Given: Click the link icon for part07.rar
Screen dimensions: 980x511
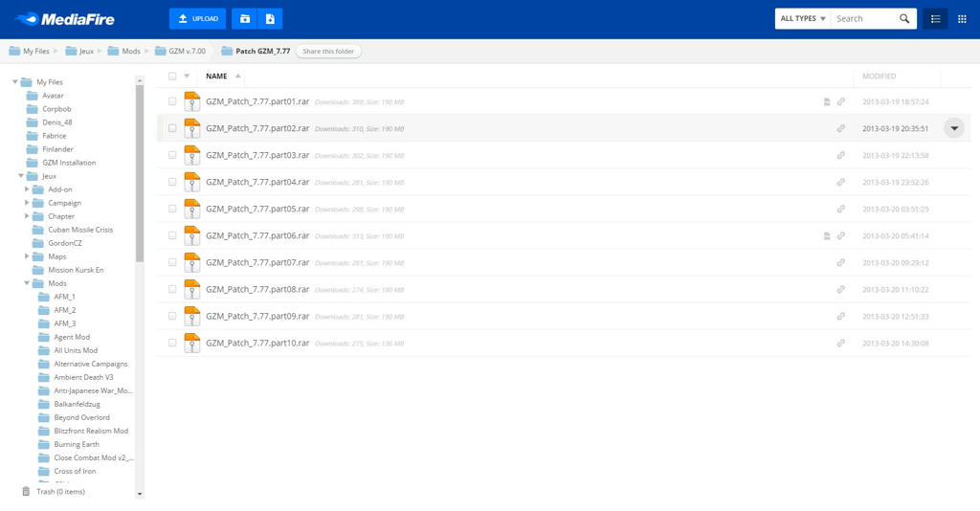Looking at the screenshot, I should pos(841,263).
